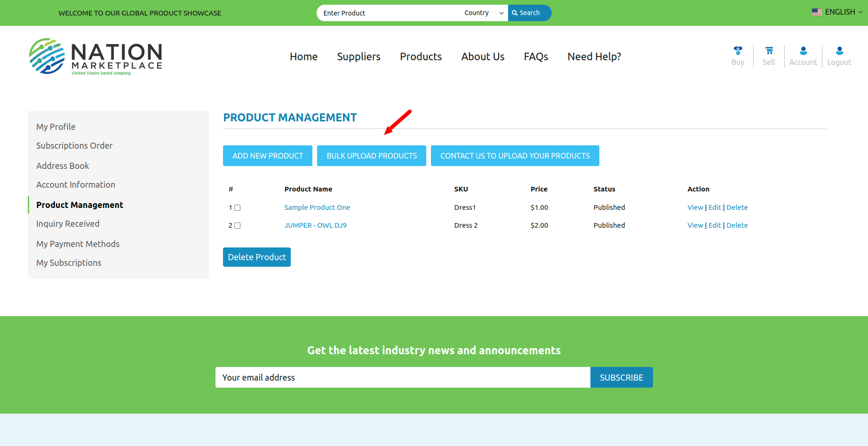
Task: Open the Sell cart icon
Action: pyautogui.click(x=769, y=51)
